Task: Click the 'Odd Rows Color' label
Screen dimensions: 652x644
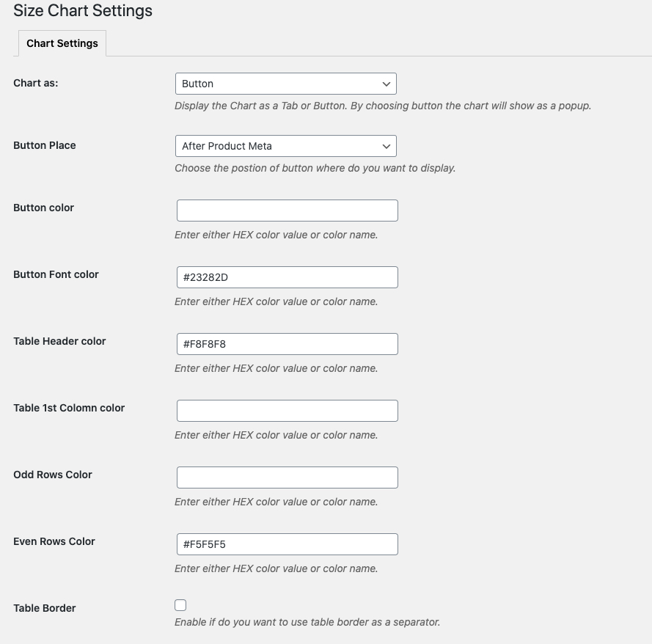Action: [x=53, y=475]
